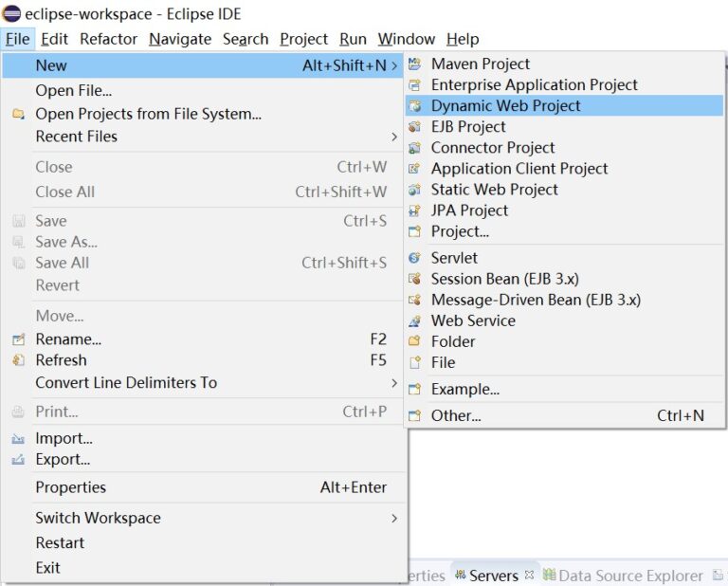Click the Import icon in File menu
728x586 pixels.
19,438
